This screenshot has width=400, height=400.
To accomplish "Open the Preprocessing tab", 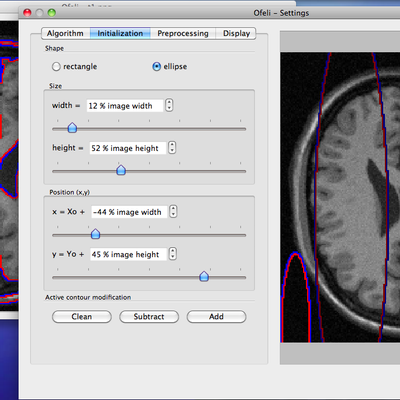I will pyautogui.click(x=183, y=33).
